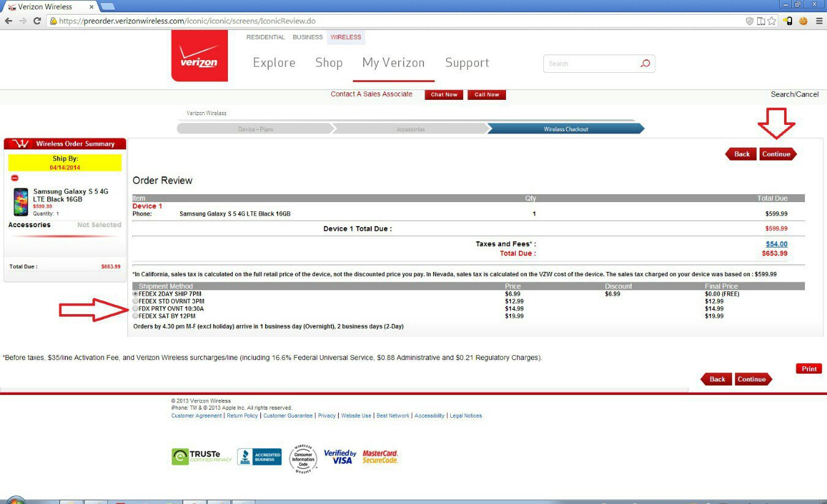Viewport: 827px width, 504px height.
Task: Click the shopping cart icon in Order Summary
Action: pyautogui.click(x=20, y=144)
